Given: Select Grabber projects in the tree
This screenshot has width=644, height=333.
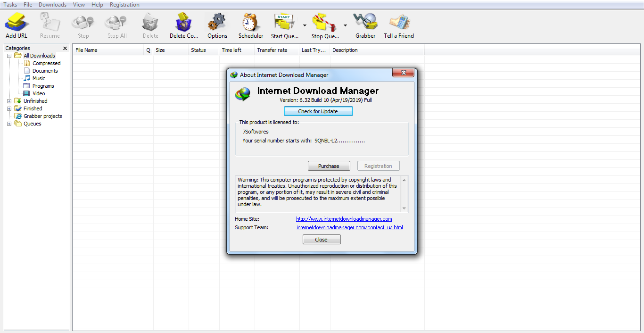Looking at the screenshot, I should pyautogui.click(x=43, y=116).
